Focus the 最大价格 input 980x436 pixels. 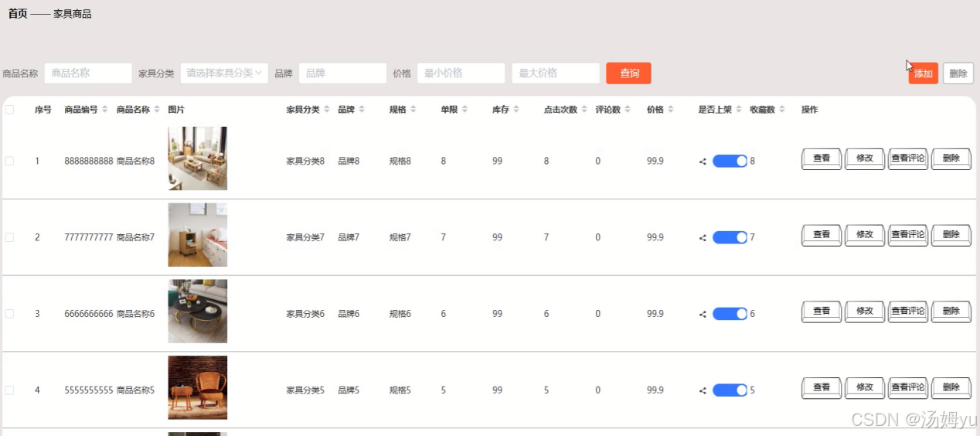556,73
